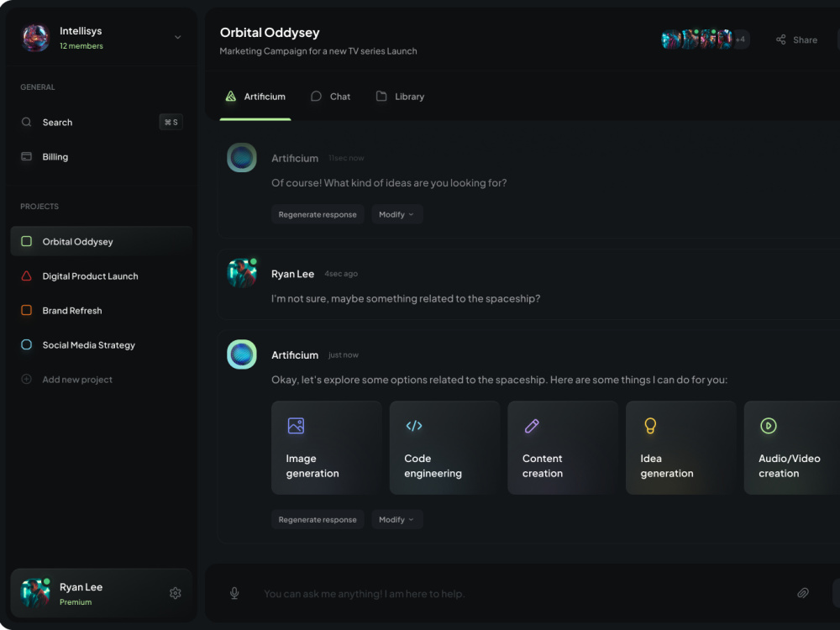Switch to the Chat tab

330,97
